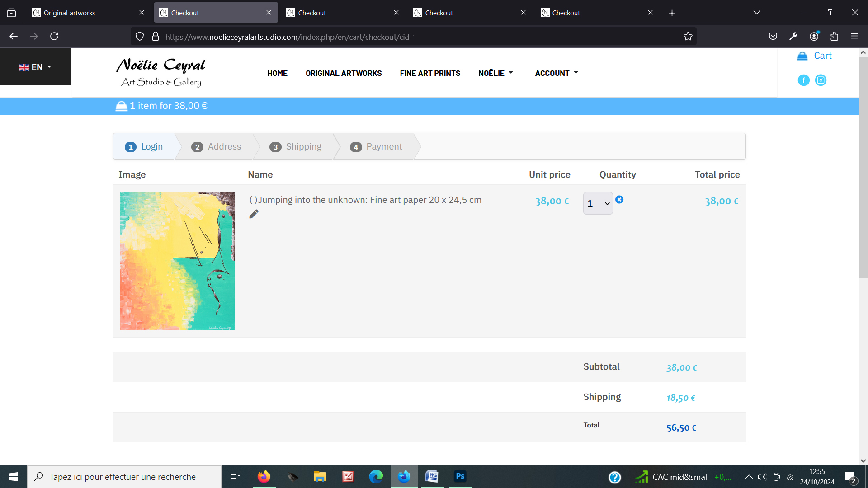The width and height of the screenshot is (868, 488).
Task: Open Photoshop from the taskbar
Action: (x=460, y=476)
